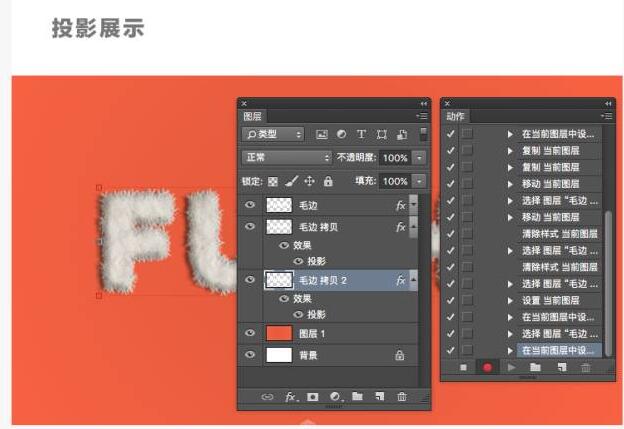
Task: Click 不透明度 100% value field
Action: pos(395,158)
